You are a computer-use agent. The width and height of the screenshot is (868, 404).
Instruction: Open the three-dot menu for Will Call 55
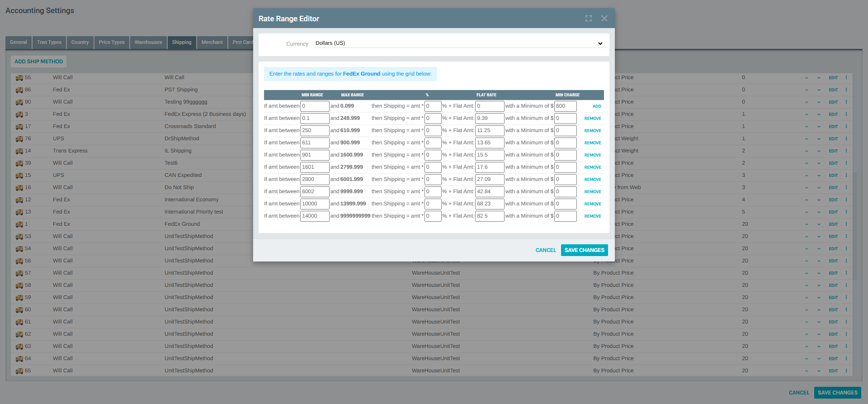(x=846, y=78)
